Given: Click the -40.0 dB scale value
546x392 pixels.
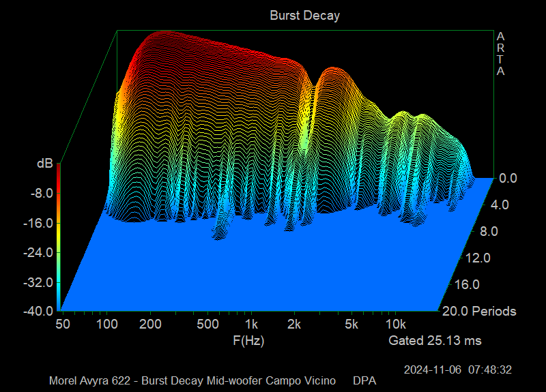Looking at the screenshot, I should click(38, 311).
